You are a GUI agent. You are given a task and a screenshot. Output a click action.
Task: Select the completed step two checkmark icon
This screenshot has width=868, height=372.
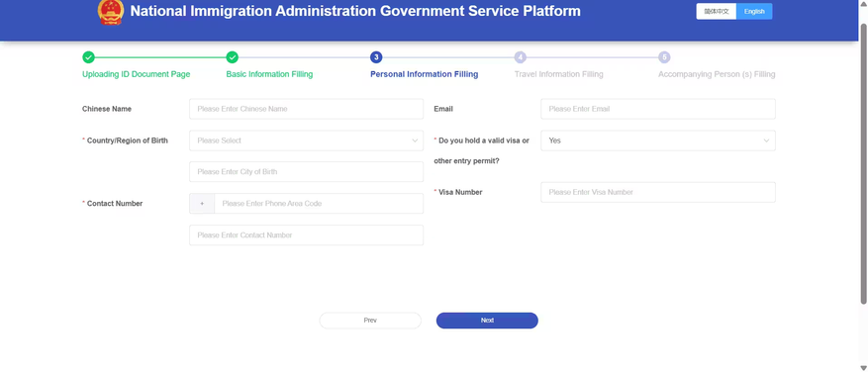(233, 57)
